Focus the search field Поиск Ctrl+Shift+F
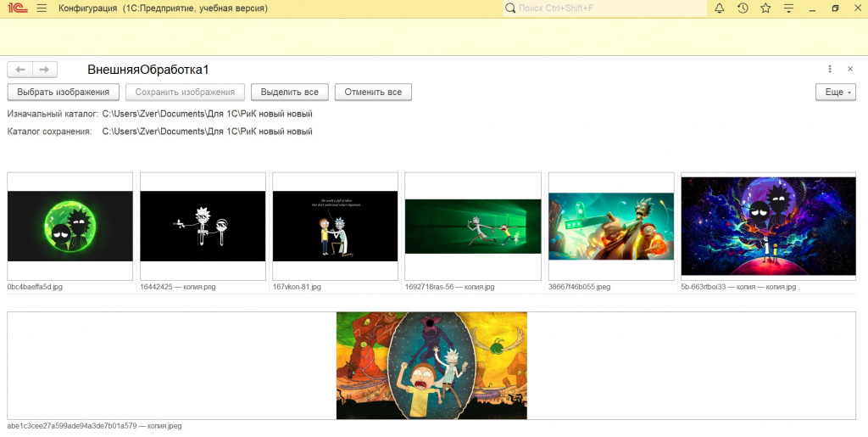The height and width of the screenshot is (437, 868). coord(604,8)
